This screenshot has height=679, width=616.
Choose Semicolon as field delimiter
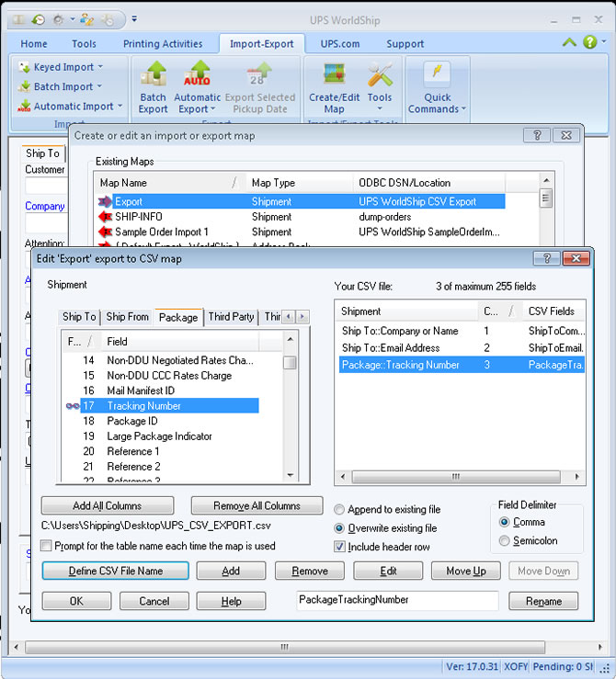pyautogui.click(x=504, y=541)
